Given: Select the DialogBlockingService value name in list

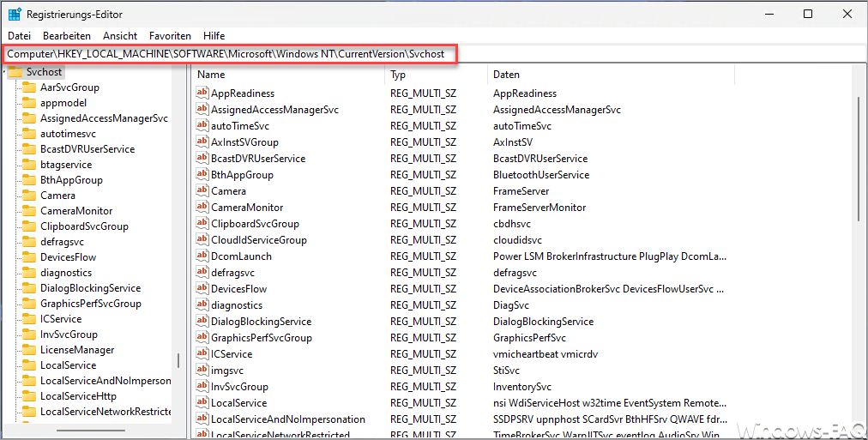Looking at the screenshot, I should [x=262, y=322].
